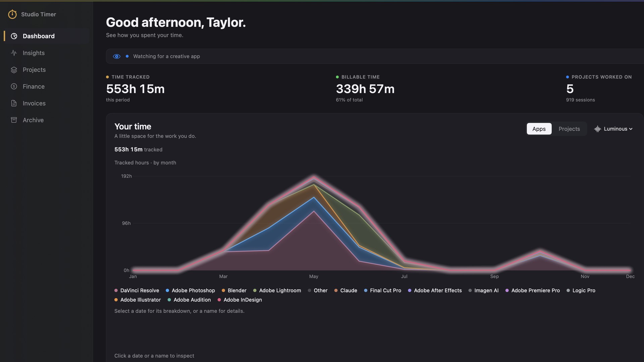
Task: Select Adobe Audition in the chart legend
Action: (x=189, y=300)
